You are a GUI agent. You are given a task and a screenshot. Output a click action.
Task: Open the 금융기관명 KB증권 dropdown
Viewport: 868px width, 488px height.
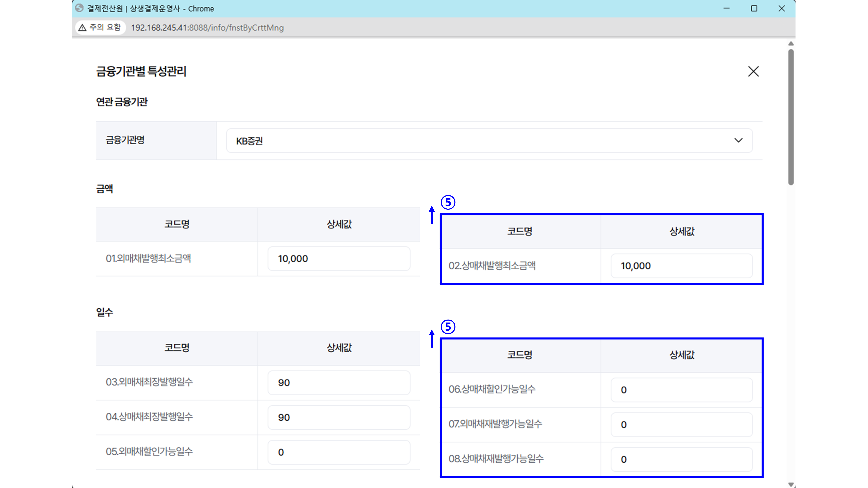click(489, 140)
